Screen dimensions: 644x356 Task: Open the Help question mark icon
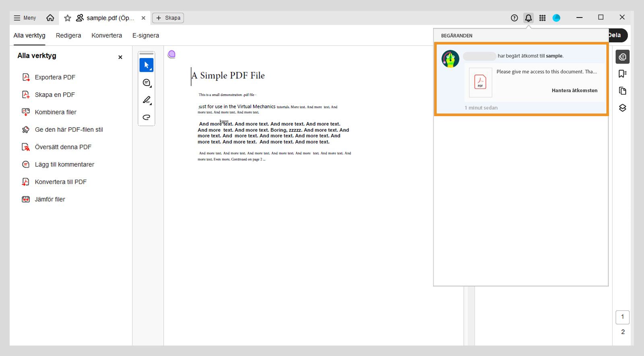[514, 18]
